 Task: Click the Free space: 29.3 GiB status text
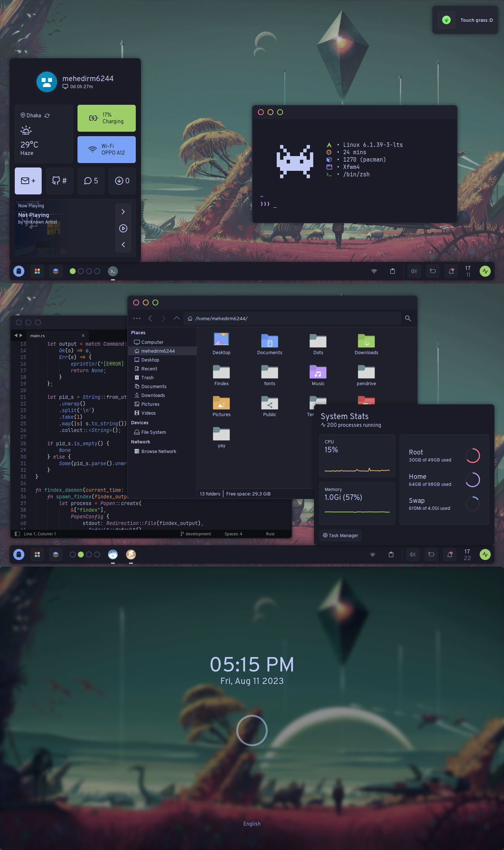248,494
